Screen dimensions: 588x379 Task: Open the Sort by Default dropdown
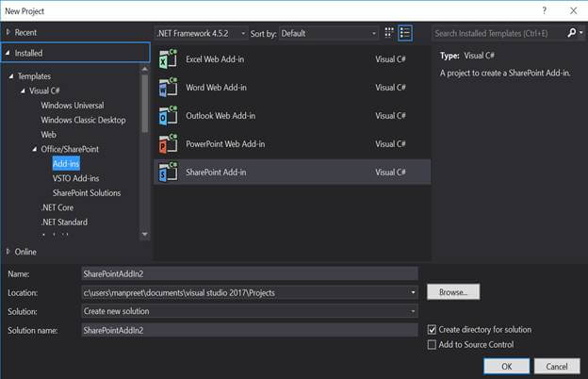coord(329,33)
